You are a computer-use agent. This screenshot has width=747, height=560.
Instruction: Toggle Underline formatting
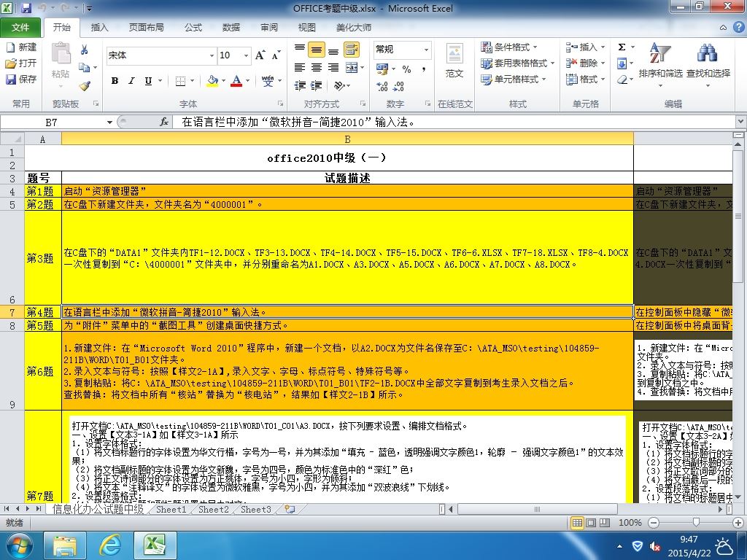[148, 81]
